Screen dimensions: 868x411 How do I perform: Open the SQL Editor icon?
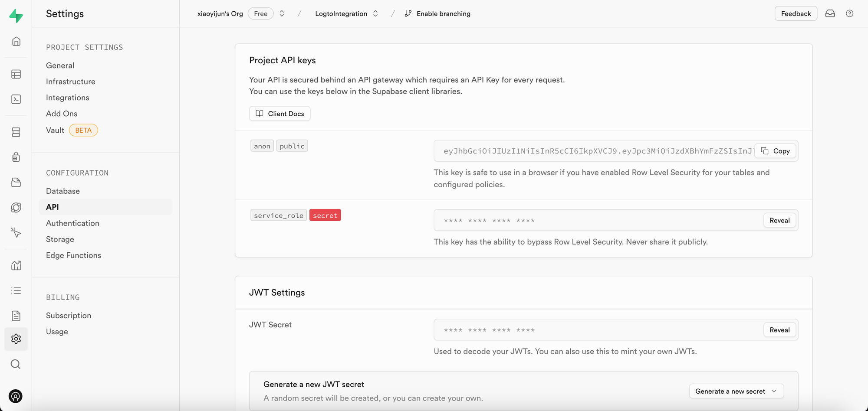16,99
